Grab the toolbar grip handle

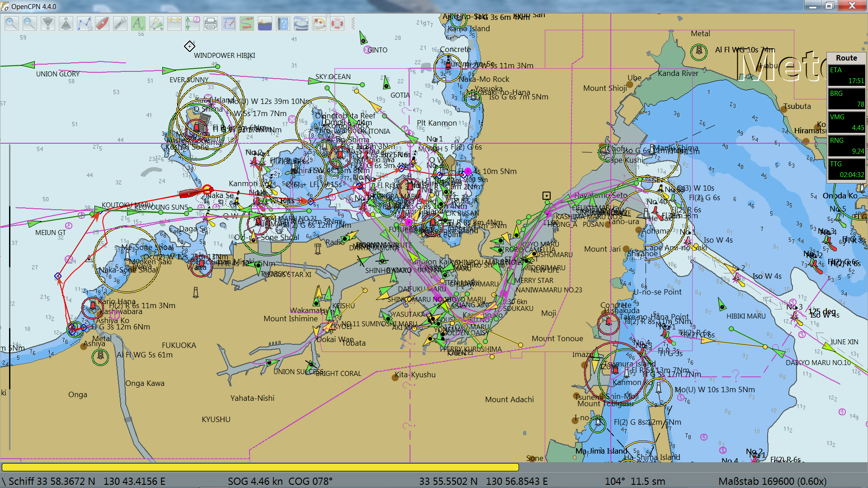tap(353, 23)
